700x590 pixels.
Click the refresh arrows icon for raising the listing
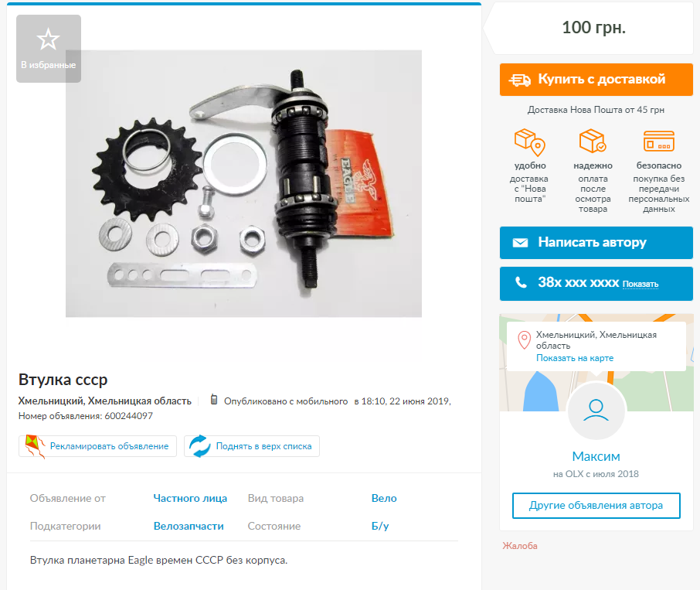coord(199,446)
